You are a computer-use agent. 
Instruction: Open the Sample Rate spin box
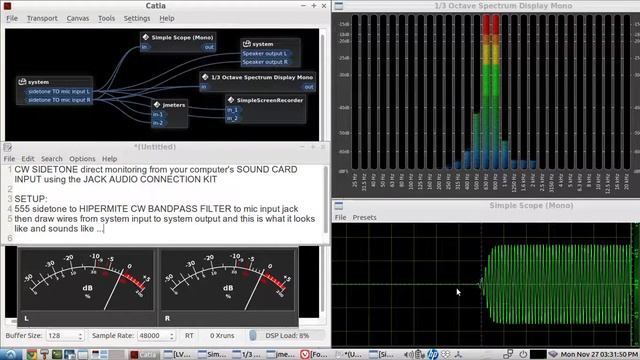point(156,336)
